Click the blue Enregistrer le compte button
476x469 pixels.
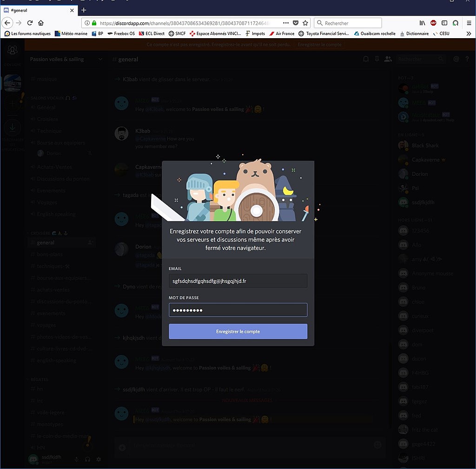238,331
